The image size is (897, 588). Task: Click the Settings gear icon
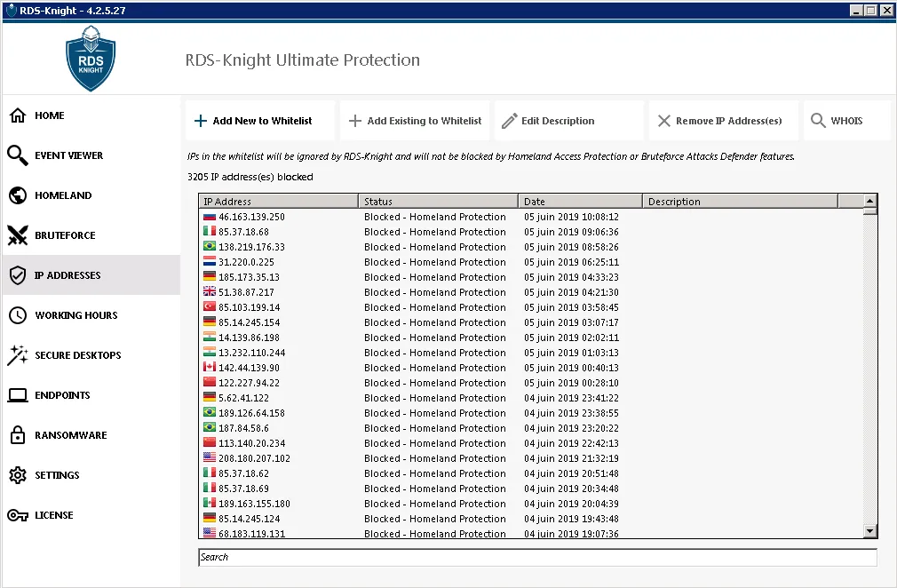point(18,475)
